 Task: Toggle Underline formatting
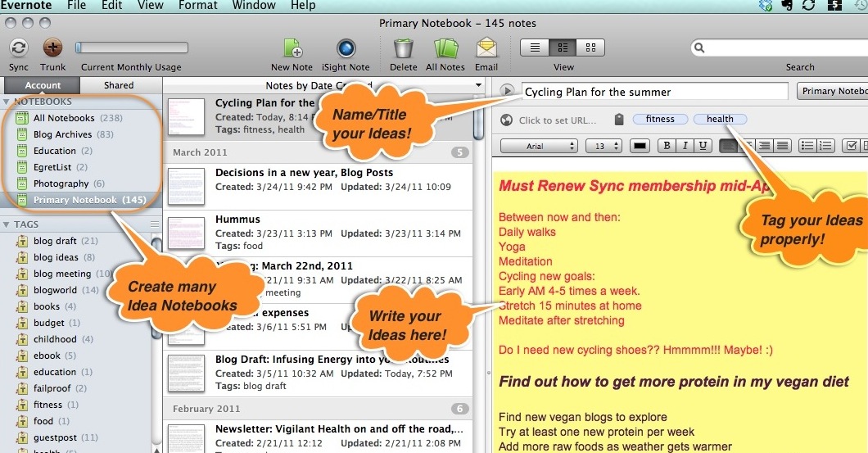[x=703, y=146]
